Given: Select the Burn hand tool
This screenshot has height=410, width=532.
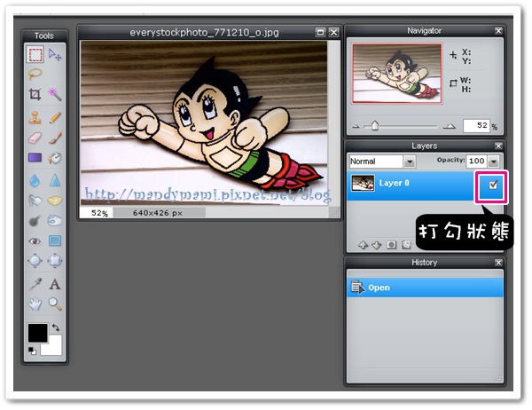Looking at the screenshot, I should [x=55, y=221].
